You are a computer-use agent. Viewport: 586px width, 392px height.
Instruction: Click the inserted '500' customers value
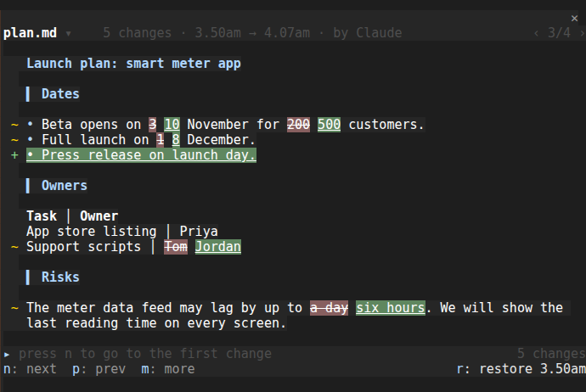[x=329, y=125]
